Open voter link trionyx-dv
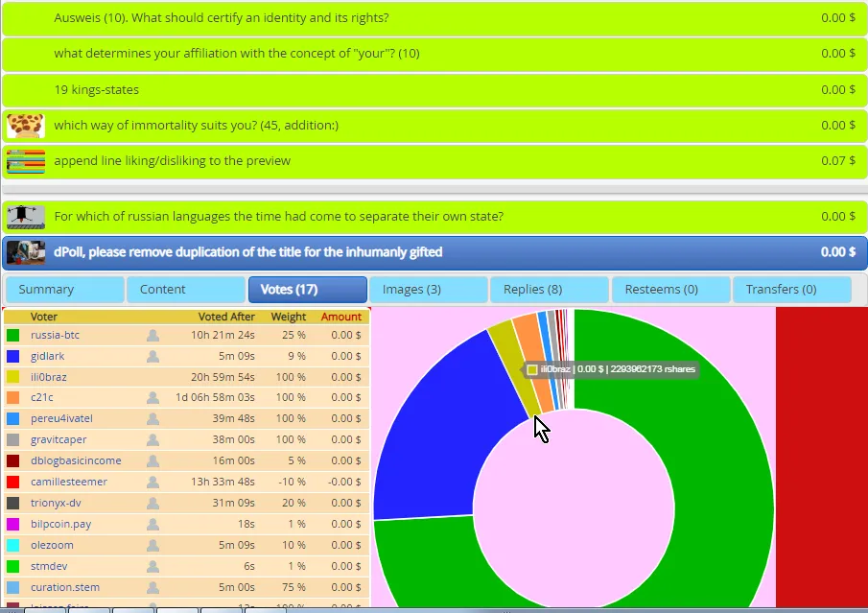868x613 pixels. (56, 503)
